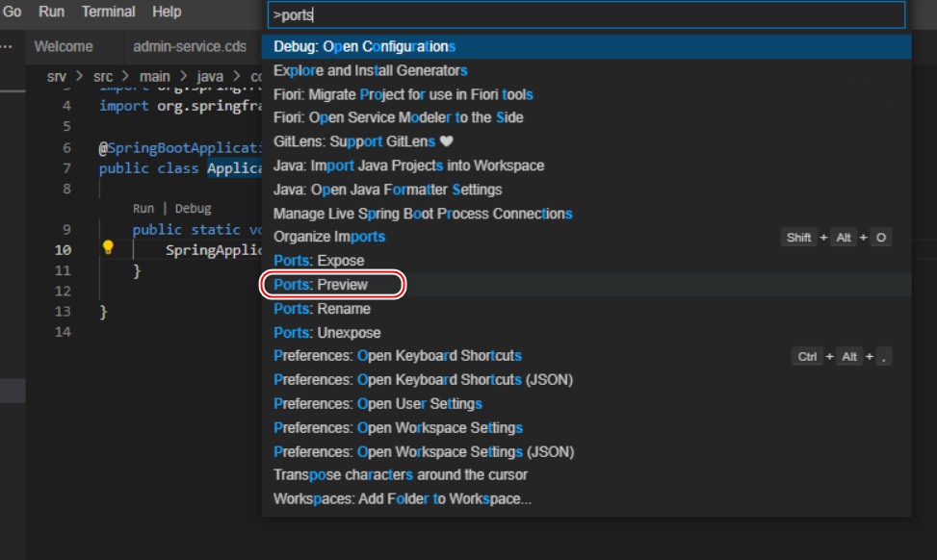The width and height of the screenshot is (937, 560).
Task: Open the Go menu
Action: pos(12,12)
